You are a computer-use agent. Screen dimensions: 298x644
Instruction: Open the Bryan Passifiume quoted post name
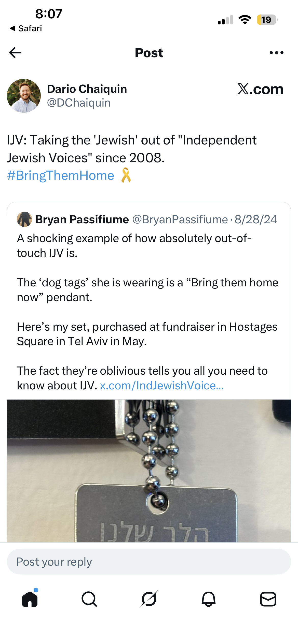tap(82, 219)
